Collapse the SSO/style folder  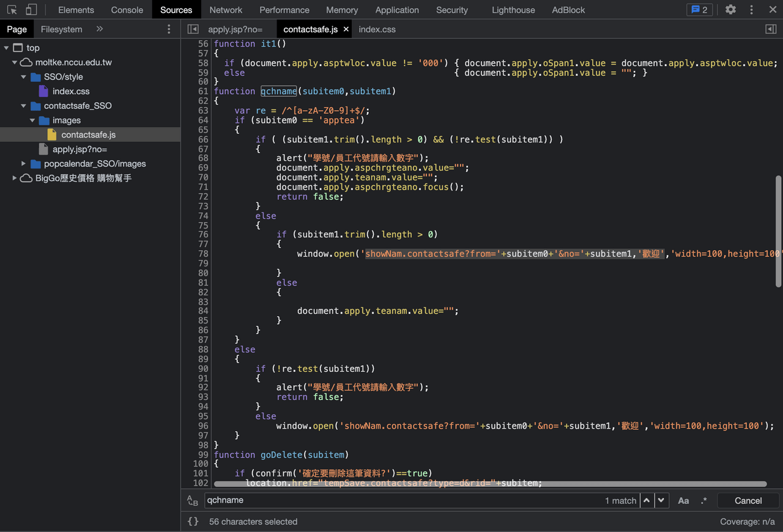click(23, 77)
